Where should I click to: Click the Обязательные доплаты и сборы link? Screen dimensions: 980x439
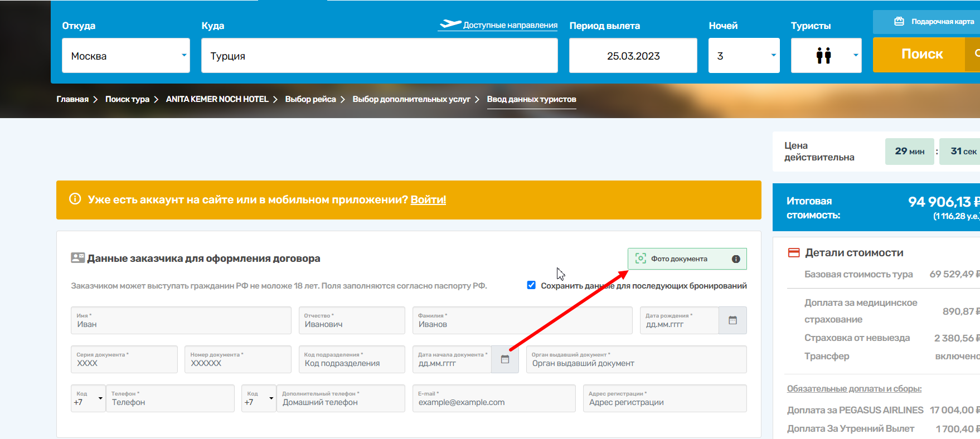854,389
